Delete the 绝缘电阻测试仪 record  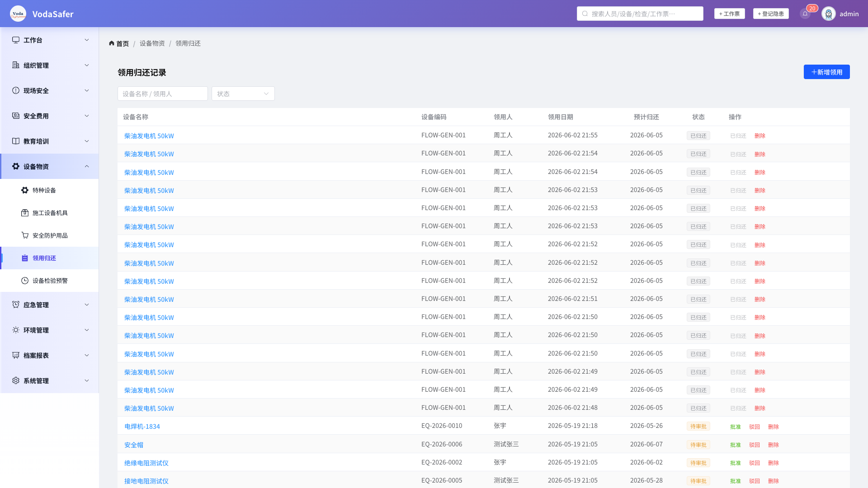774,463
